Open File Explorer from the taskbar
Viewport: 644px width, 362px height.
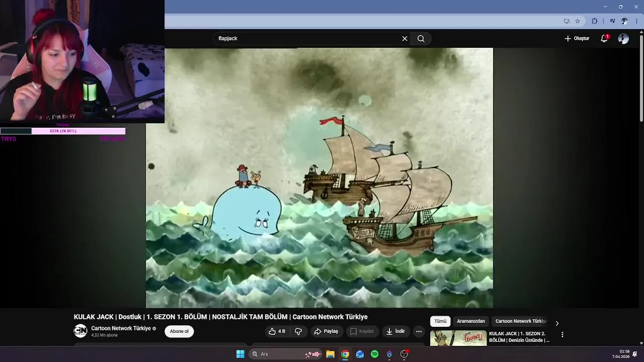[330, 354]
